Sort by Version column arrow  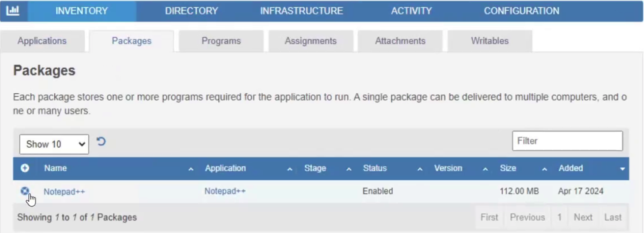(x=485, y=169)
